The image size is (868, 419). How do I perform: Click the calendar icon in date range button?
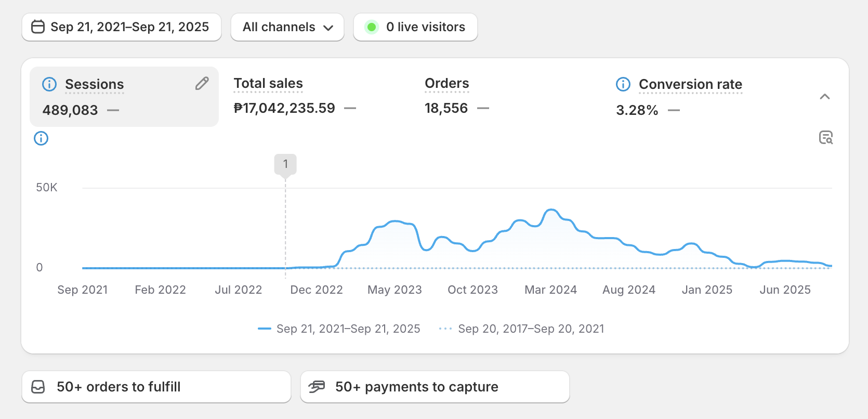38,27
